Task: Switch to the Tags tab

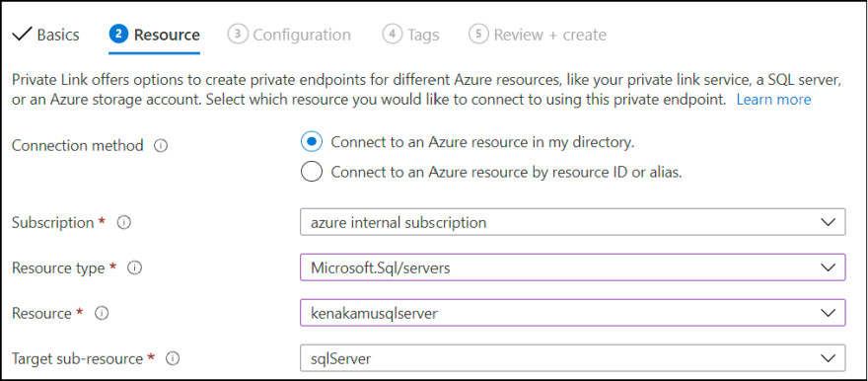Action: pos(410,35)
